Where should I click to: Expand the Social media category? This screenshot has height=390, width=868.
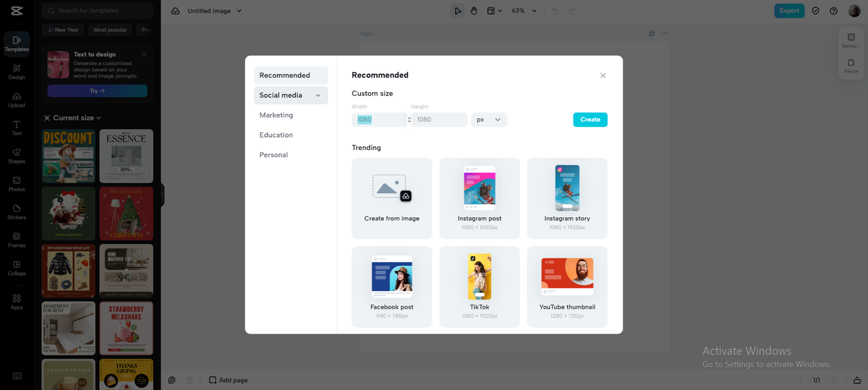291,95
